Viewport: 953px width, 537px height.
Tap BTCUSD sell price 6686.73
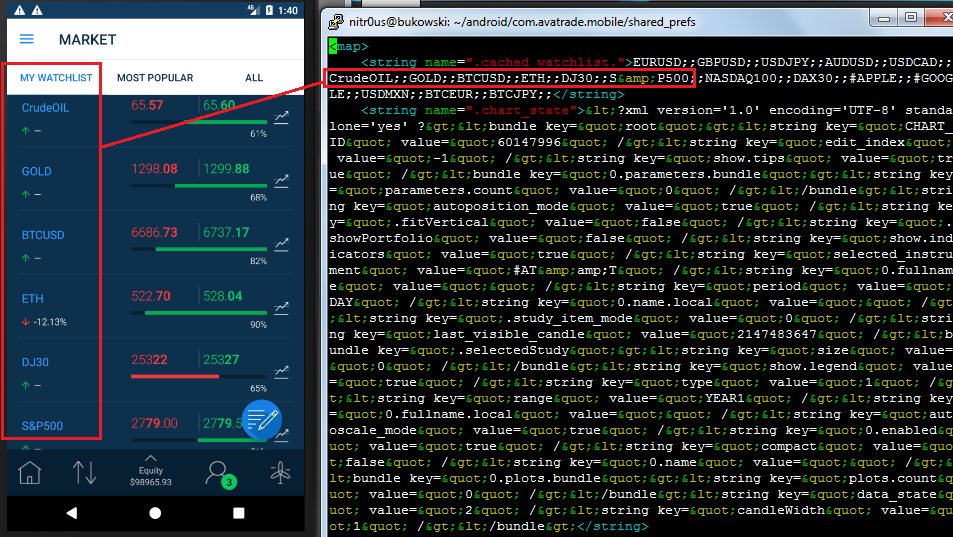point(154,233)
